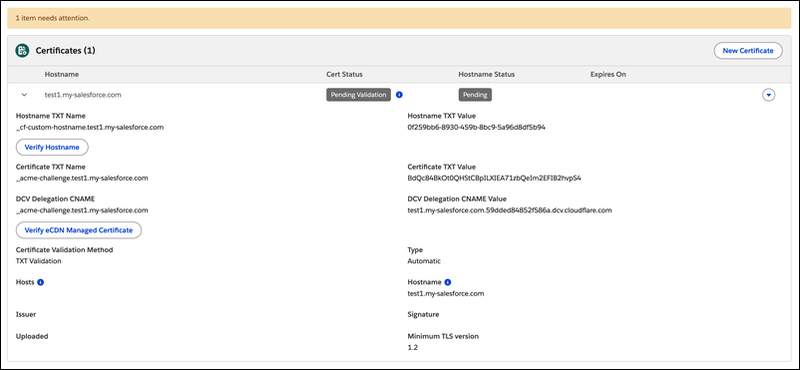The width and height of the screenshot is (800, 370).
Task: Collapse the test1.my-salesforce.com row chevron
Action: (24, 95)
